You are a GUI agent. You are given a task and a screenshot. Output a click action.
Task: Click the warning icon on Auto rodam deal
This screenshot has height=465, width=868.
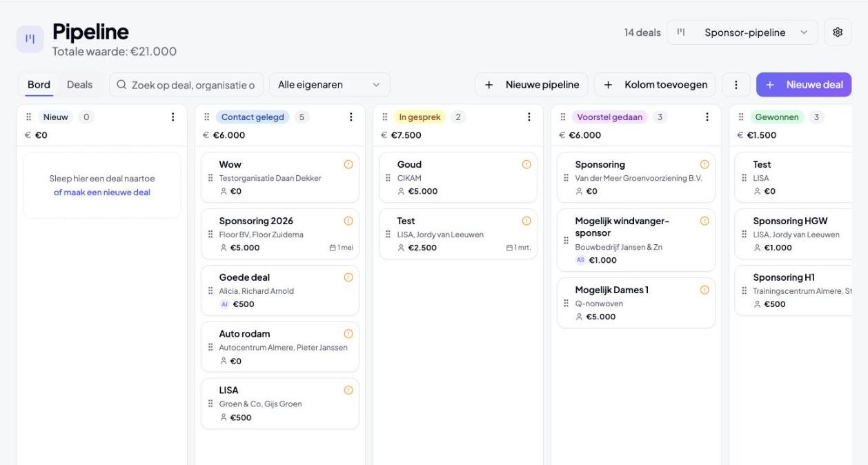coord(348,334)
